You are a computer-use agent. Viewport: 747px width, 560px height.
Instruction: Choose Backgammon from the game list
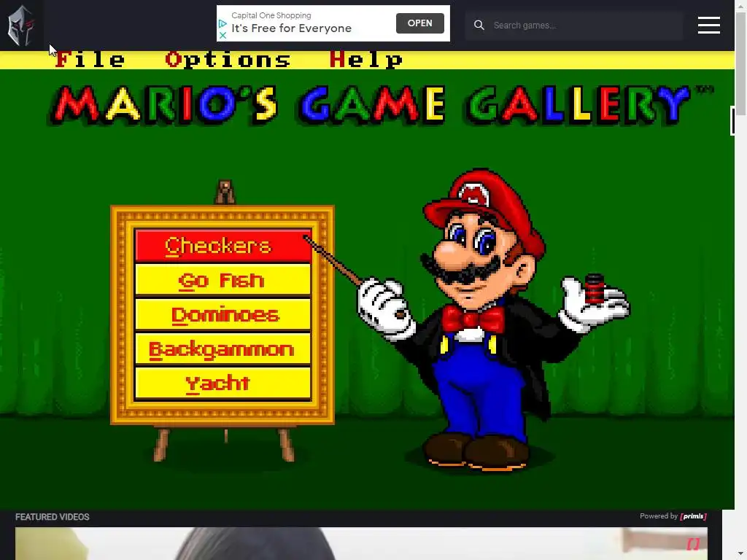(x=223, y=349)
